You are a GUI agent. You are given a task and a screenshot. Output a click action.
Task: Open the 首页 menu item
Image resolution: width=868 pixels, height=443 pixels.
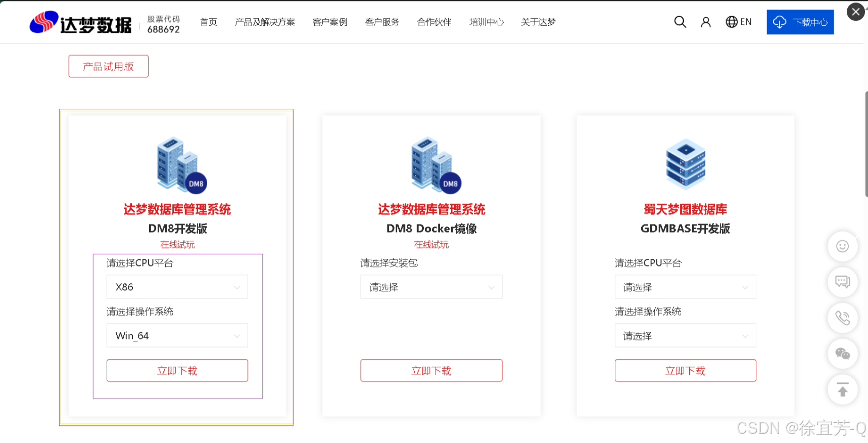coord(209,22)
